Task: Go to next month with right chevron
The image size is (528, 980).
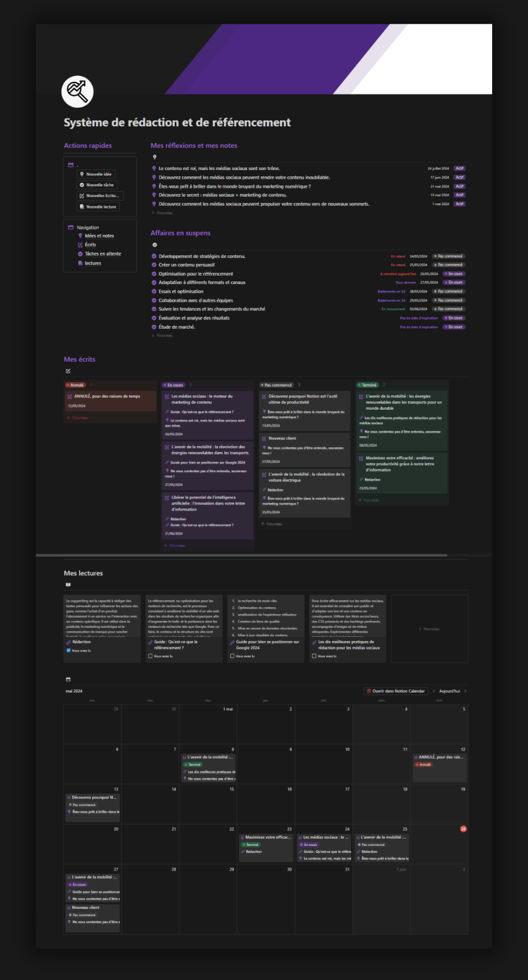Action: point(465,691)
